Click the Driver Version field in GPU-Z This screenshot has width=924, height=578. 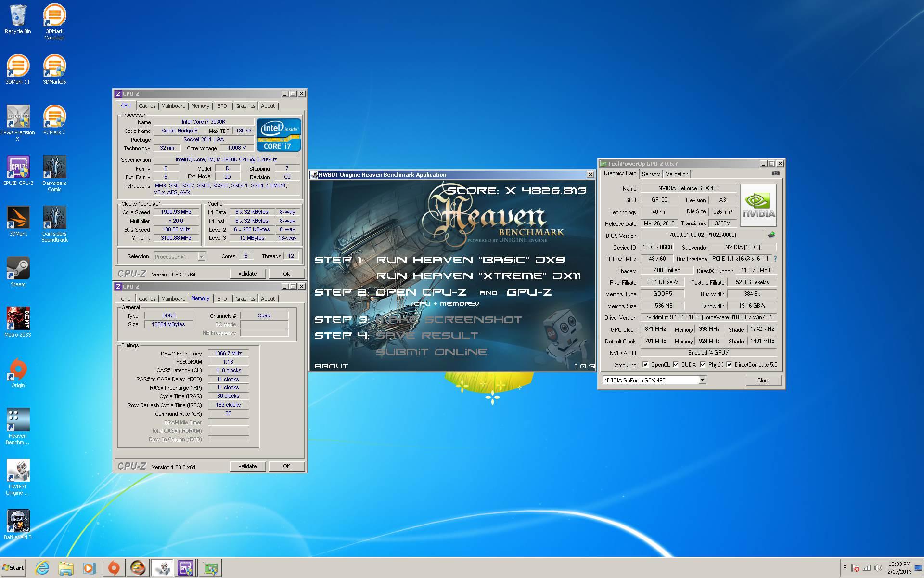(x=708, y=317)
